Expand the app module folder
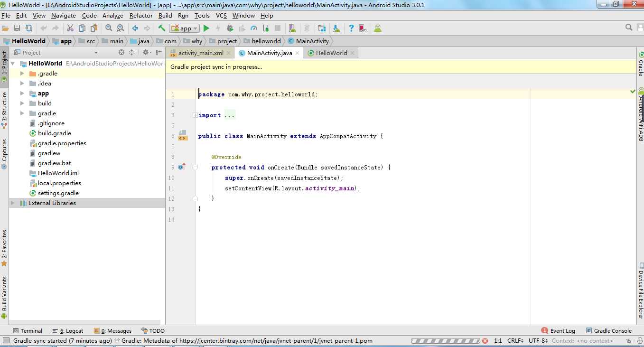This screenshot has width=644, height=347. [x=22, y=94]
